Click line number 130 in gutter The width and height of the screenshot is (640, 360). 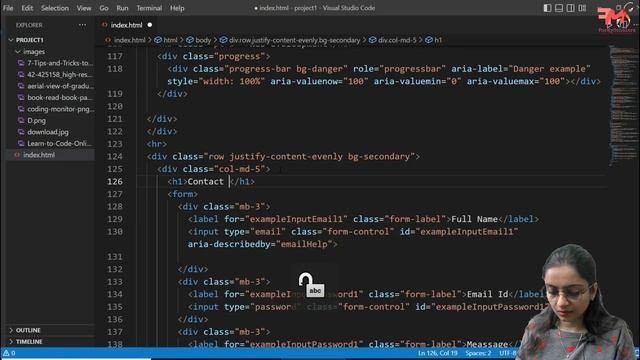pyautogui.click(x=115, y=231)
